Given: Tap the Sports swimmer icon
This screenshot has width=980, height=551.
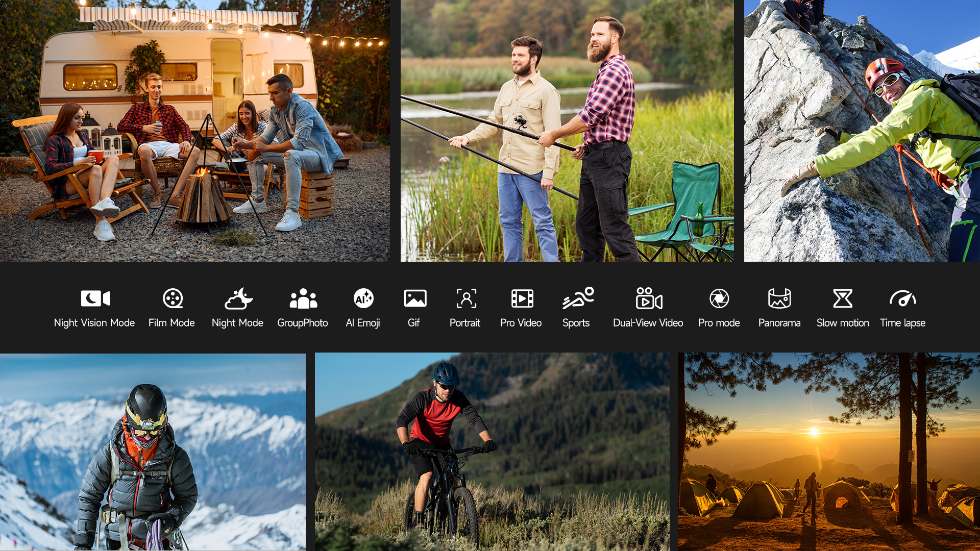Looking at the screenshot, I should click(x=578, y=298).
